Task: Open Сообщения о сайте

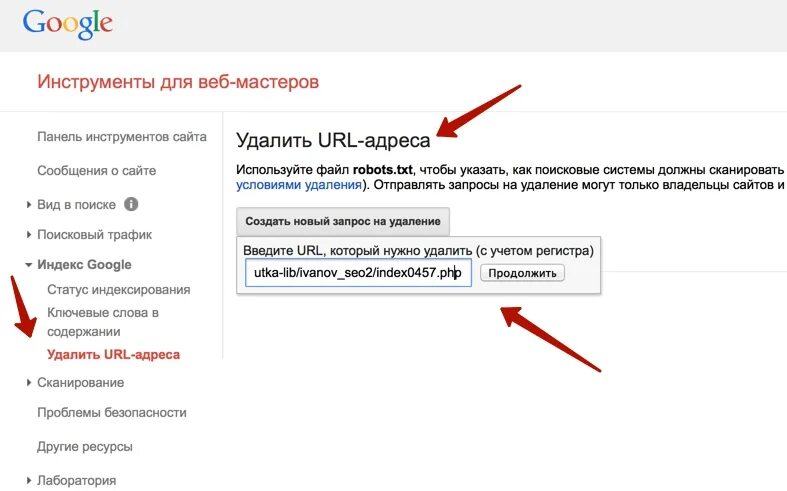Action: point(96,171)
